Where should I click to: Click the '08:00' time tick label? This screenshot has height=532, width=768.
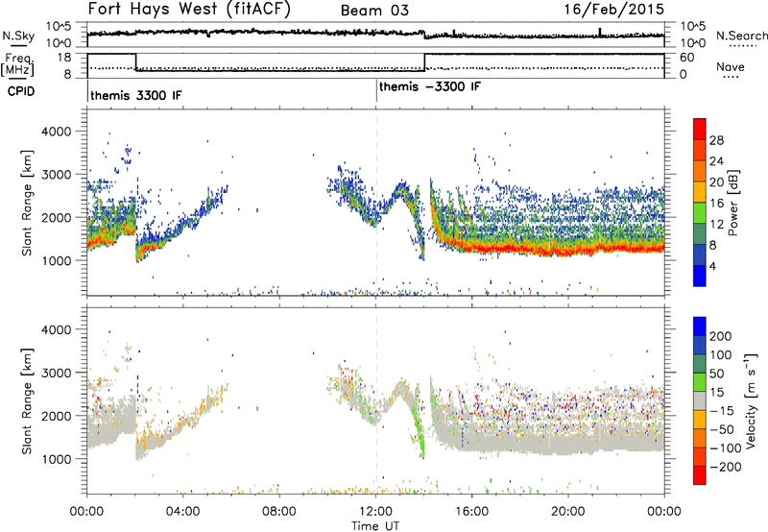click(x=279, y=512)
